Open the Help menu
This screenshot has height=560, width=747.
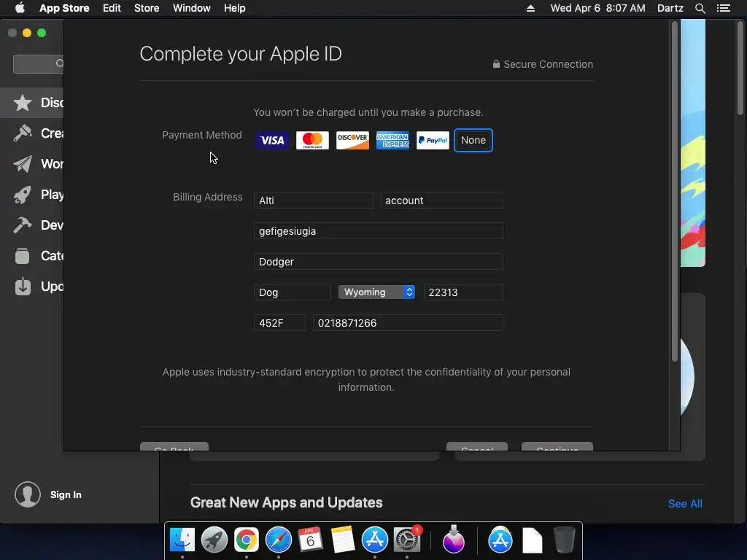coord(234,8)
